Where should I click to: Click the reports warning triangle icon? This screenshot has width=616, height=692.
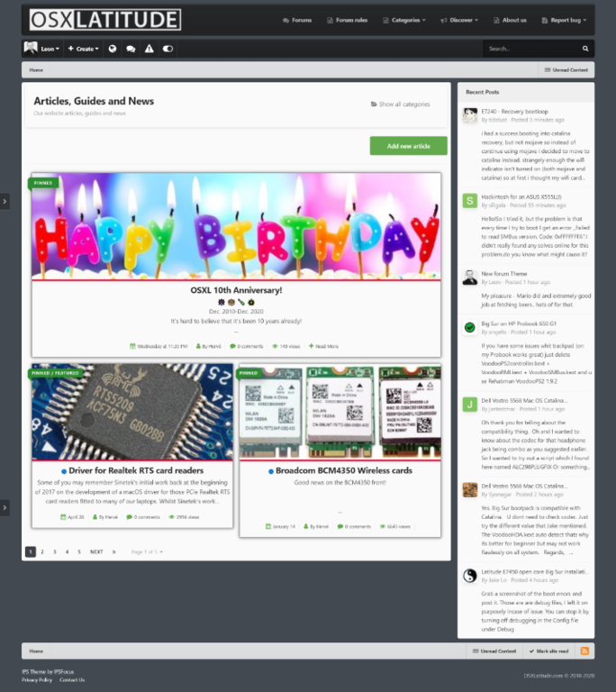click(x=149, y=49)
